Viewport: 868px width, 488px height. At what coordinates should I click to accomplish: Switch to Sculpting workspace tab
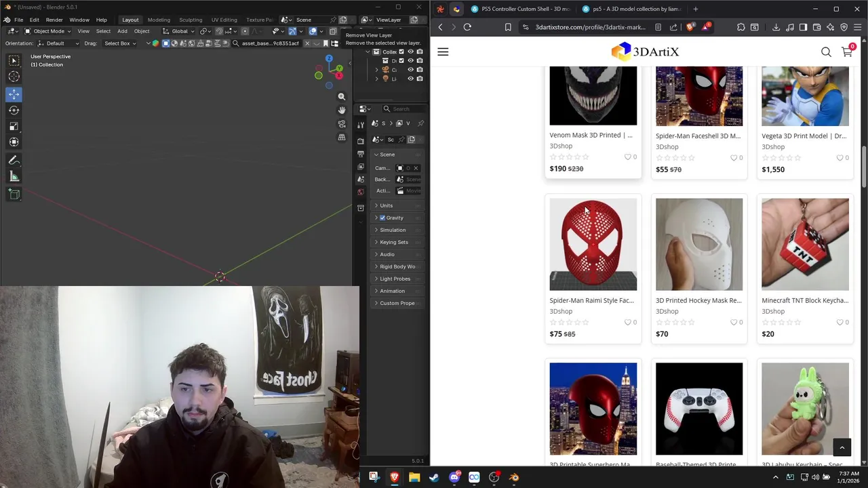[x=191, y=20]
